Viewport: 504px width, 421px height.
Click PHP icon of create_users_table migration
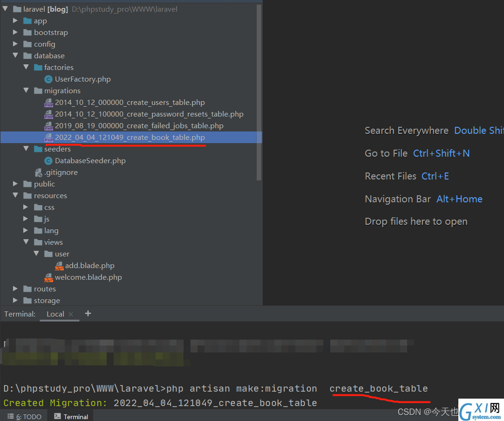[x=48, y=103]
